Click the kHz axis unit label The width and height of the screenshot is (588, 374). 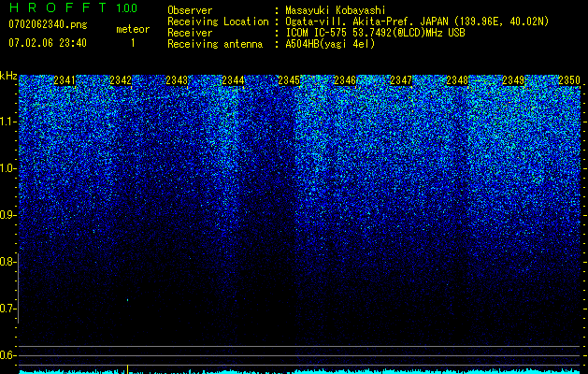click(x=8, y=76)
